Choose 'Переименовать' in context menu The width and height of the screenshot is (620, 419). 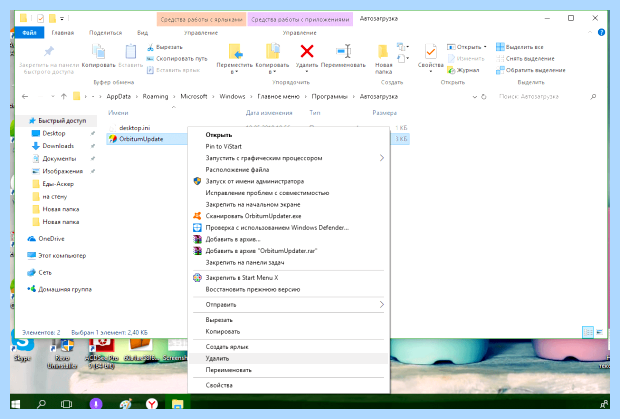click(289, 370)
